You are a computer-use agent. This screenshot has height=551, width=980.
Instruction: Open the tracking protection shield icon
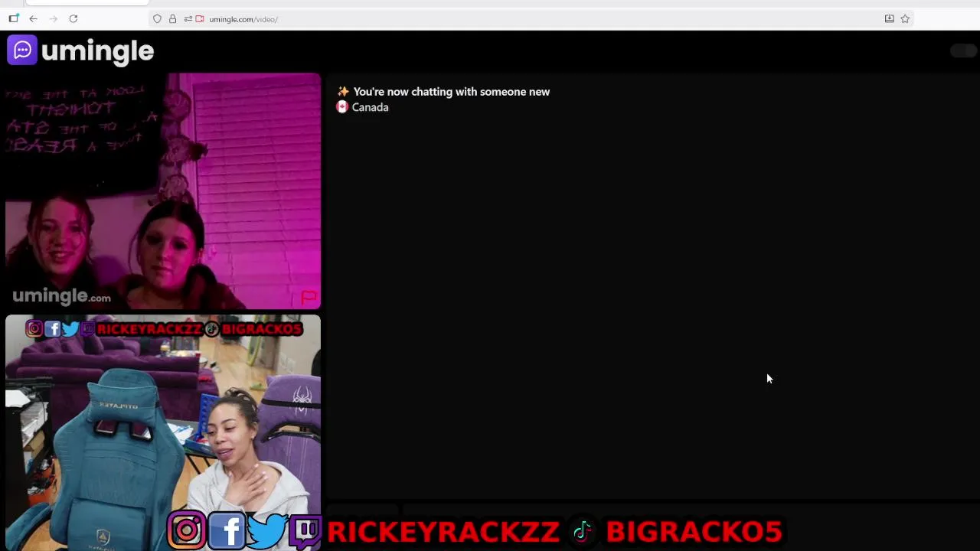click(x=157, y=19)
